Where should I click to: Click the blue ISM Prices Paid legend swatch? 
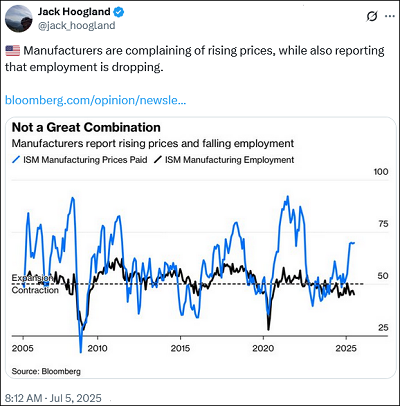coord(16,160)
